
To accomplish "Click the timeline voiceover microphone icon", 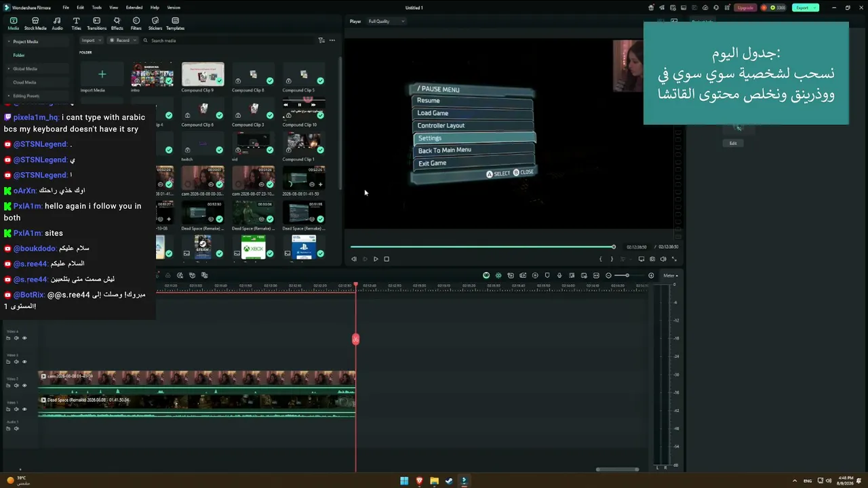I will tap(559, 275).
